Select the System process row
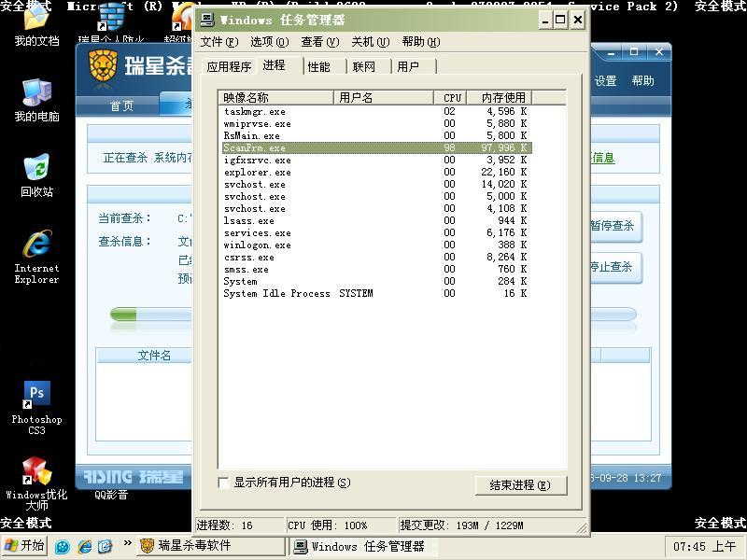This screenshot has height=560, width=747. (x=376, y=282)
